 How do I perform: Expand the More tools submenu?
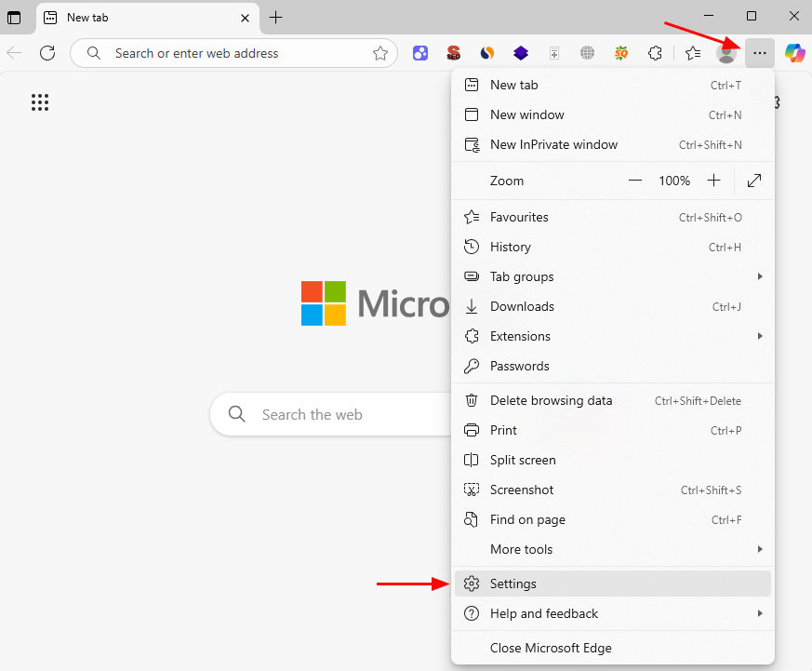(612, 549)
